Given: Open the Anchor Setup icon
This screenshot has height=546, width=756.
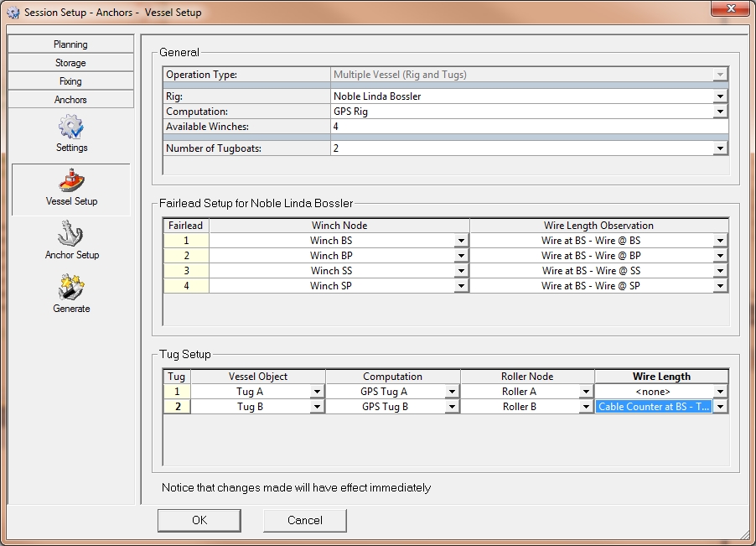Looking at the screenshot, I should point(71,235).
